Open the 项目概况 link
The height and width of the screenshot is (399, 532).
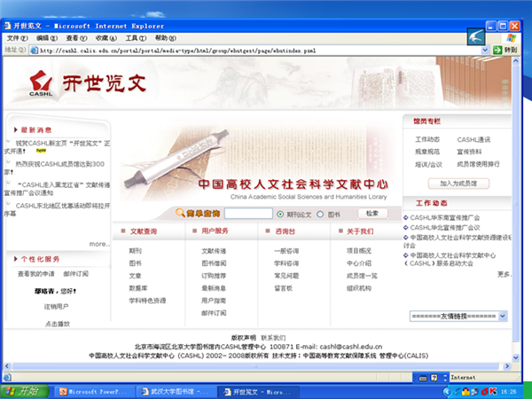tap(359, 251)
